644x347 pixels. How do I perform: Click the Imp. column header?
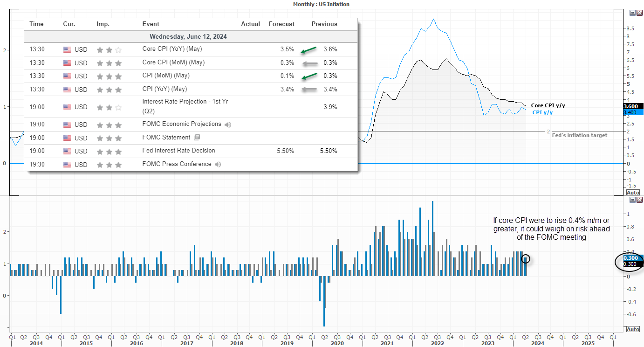point(103,24)
